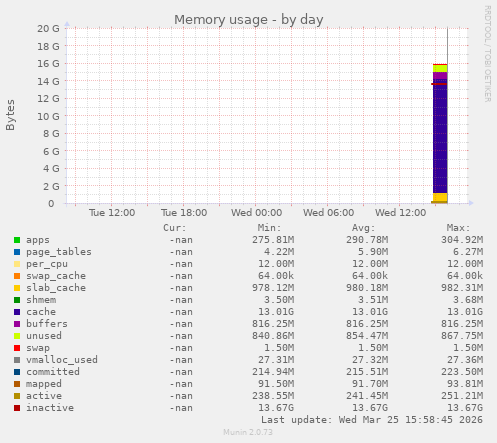The width and height of the screenshot is (497, 443).
Task: Click the purple buffers legend swatch
Action: pyautogui.click(x=17, y=324)
